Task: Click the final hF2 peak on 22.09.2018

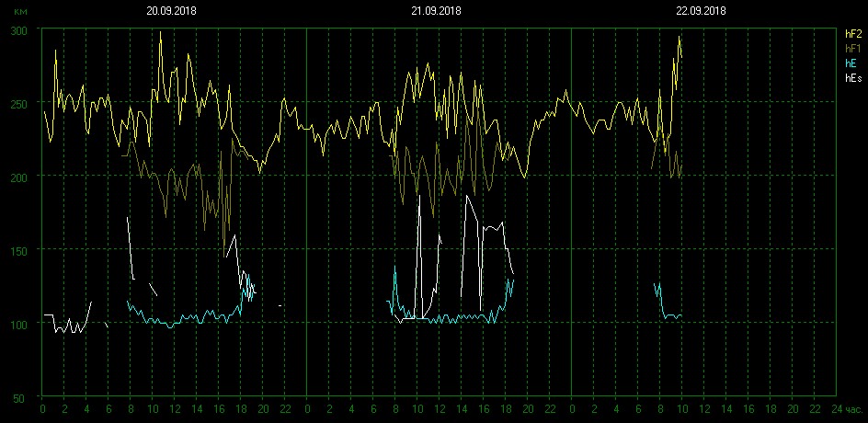Action: (680, 37)
